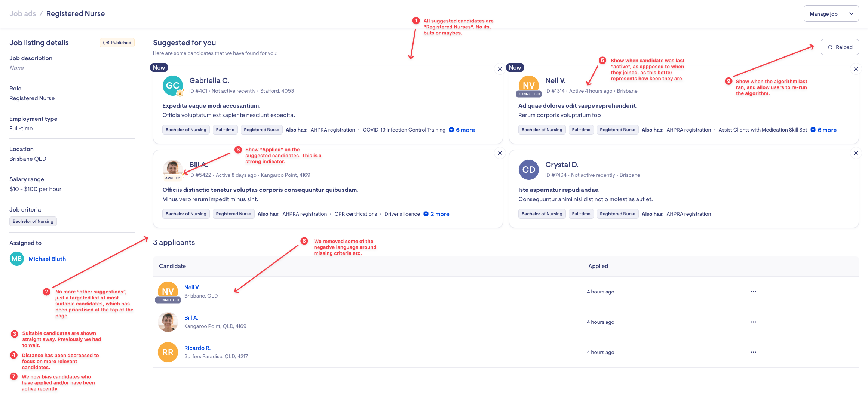Open assignee Michael Bluth's profile link

[47, 259]
